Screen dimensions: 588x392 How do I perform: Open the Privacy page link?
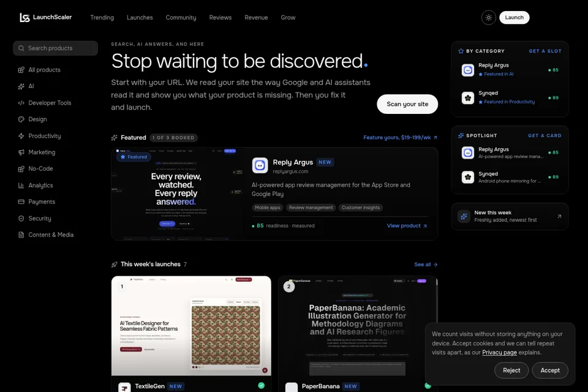click(x=500, y=352)
